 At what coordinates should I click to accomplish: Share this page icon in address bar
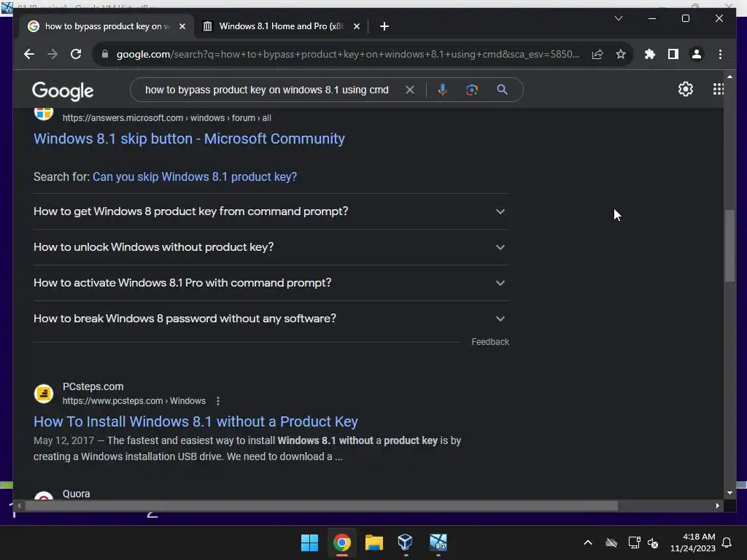tap(597, 54)
